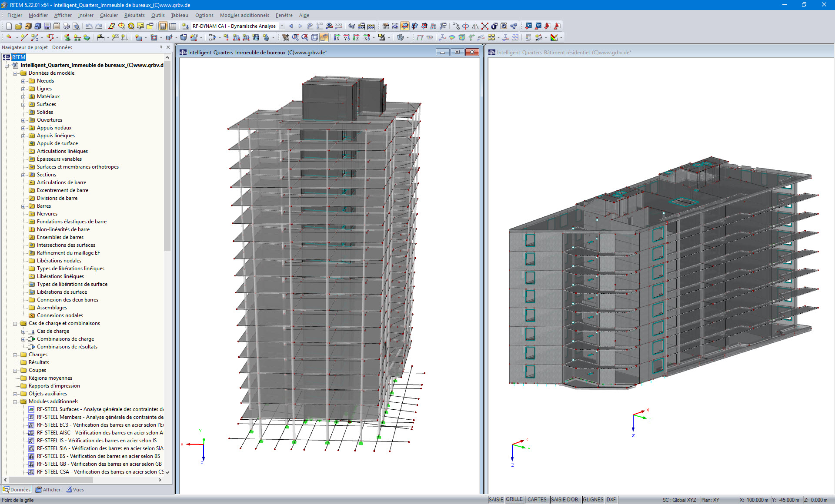835x504 pixels.
Task: Activate the Zoom magnifier tool icon
Action: tap(296, 38)
